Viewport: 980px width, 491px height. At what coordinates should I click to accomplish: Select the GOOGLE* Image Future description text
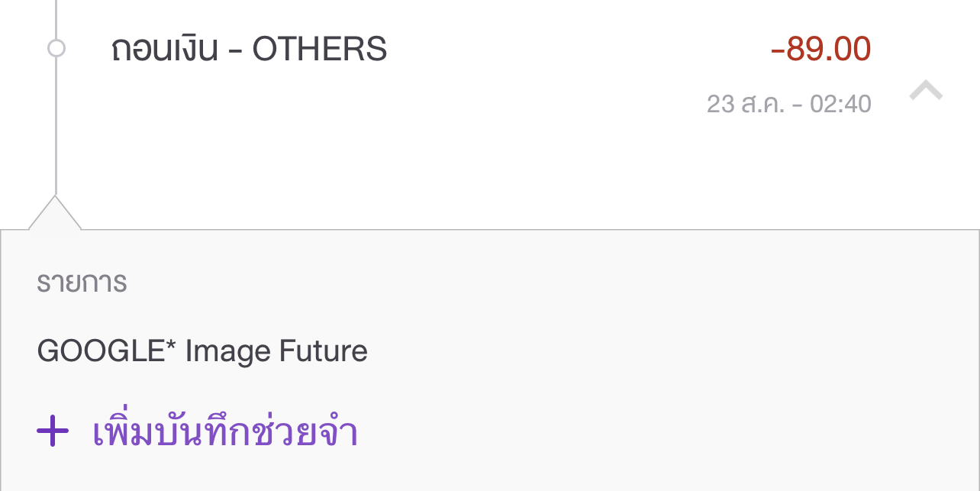pos(202,351)
